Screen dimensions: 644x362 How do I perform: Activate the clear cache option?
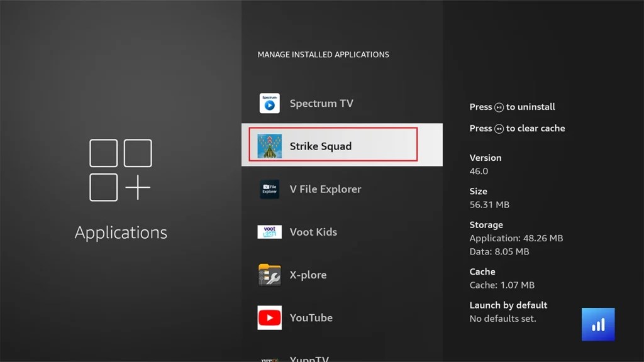[517, 128]
